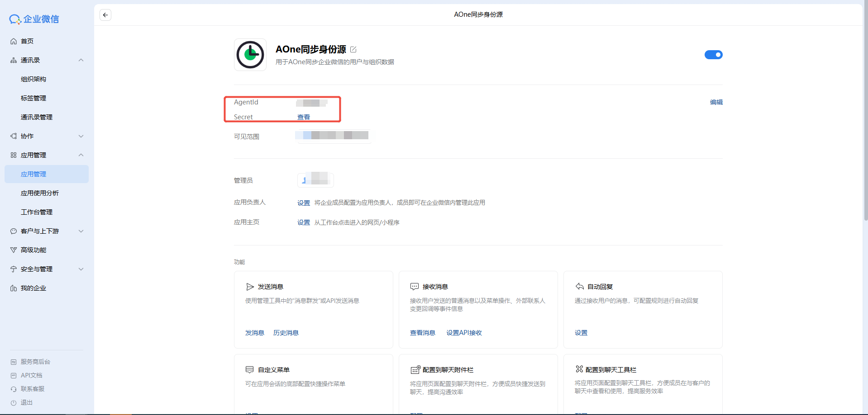Open the 设置API接收 link
This screenshot has width=868, height=415.
tap(464, 333)
